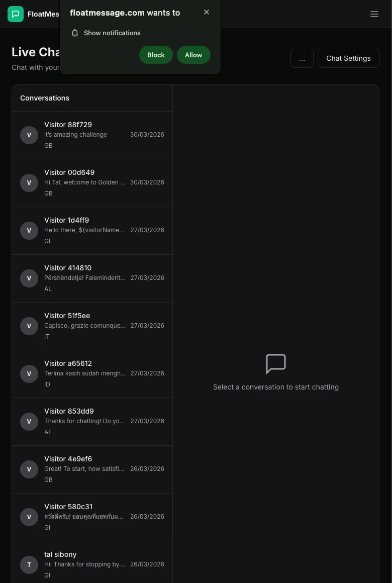Open the hamburger navigation menu
392x583 pixels.
374,14
